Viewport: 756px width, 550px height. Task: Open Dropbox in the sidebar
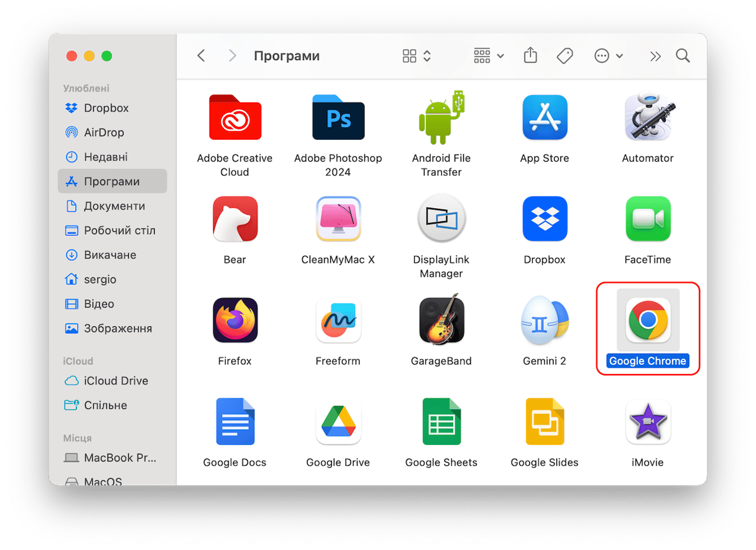click(112, 108)
